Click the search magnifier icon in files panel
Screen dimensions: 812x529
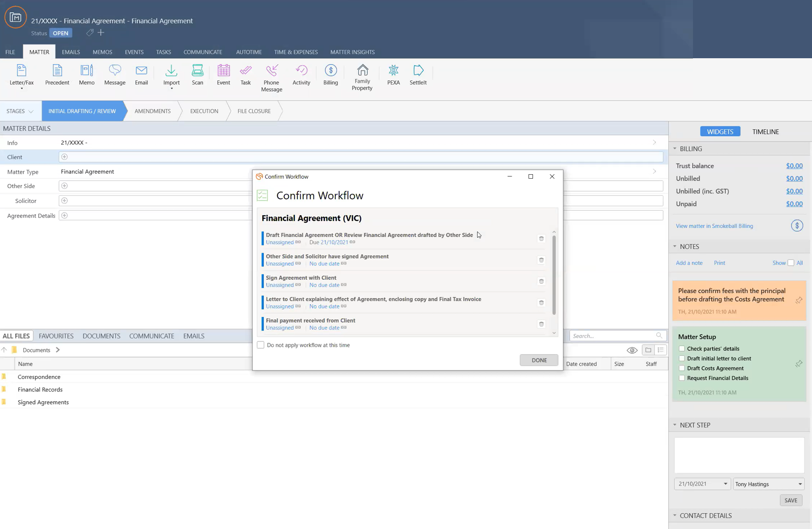click(x=659, y=336)
